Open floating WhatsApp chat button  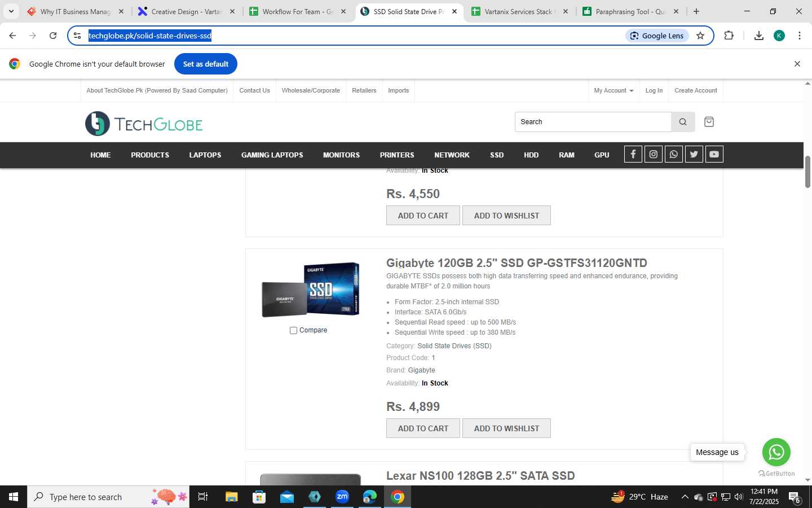(776, 452)
